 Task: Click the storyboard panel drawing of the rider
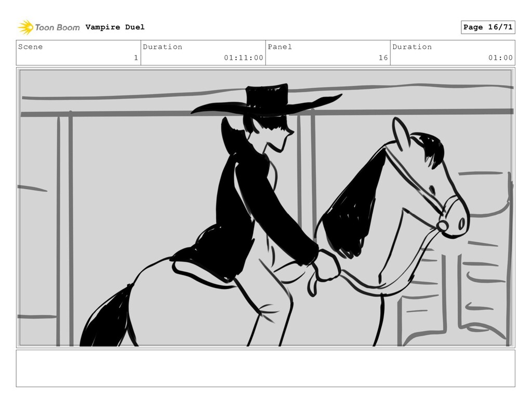pyautogui.click(x=265, y=208)
